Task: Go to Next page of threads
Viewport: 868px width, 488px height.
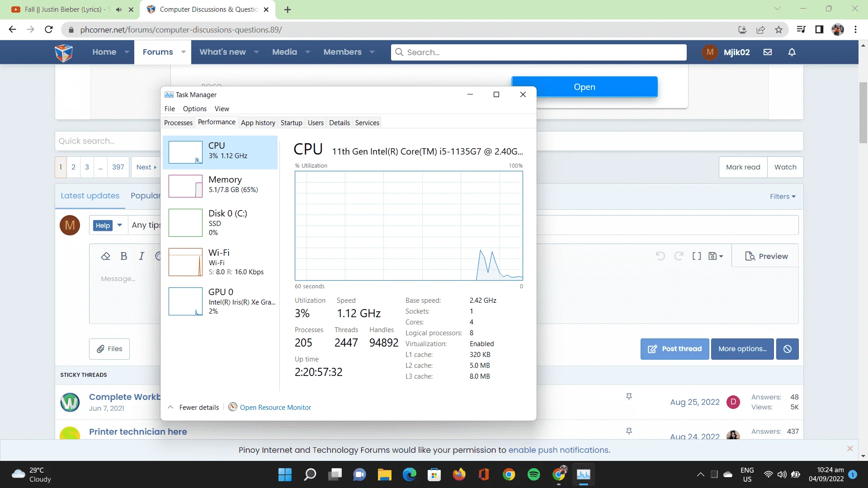Action: 146,167
